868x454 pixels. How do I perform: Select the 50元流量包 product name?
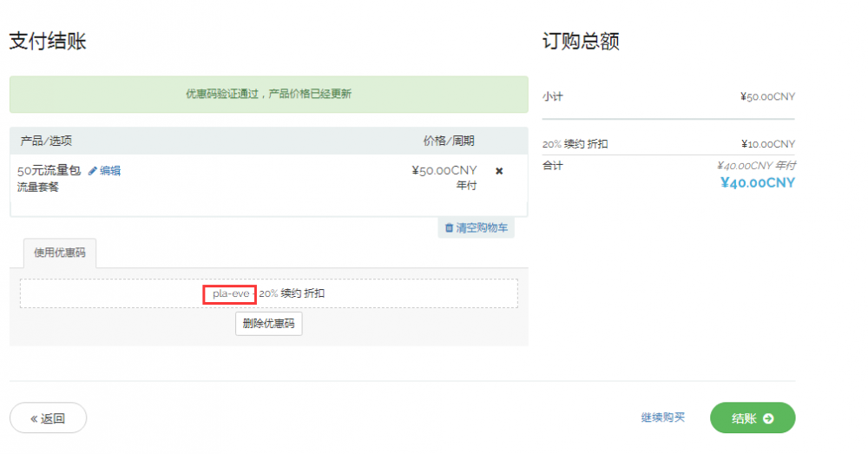tap(49, 171)
